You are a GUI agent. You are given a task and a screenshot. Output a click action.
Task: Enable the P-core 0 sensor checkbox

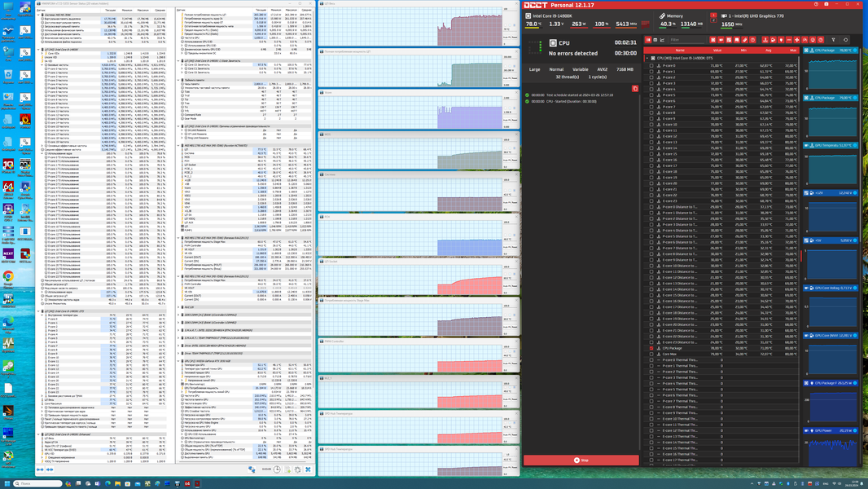(651, 65)
